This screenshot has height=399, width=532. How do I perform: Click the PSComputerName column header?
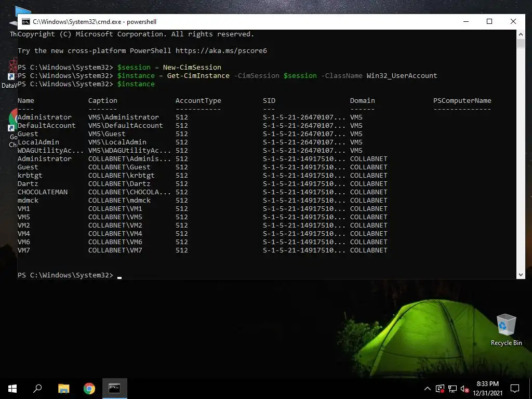462,101
